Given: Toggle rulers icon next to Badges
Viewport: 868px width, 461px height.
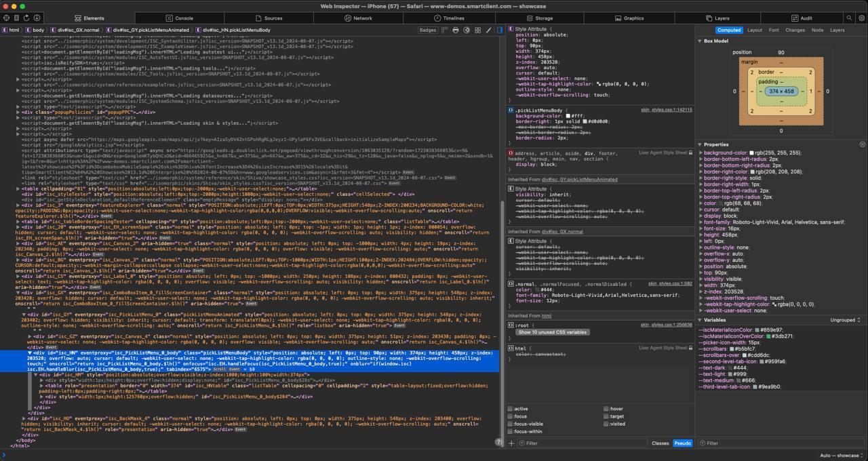Looking at the screenshot, I should click(x=445, y=30).
